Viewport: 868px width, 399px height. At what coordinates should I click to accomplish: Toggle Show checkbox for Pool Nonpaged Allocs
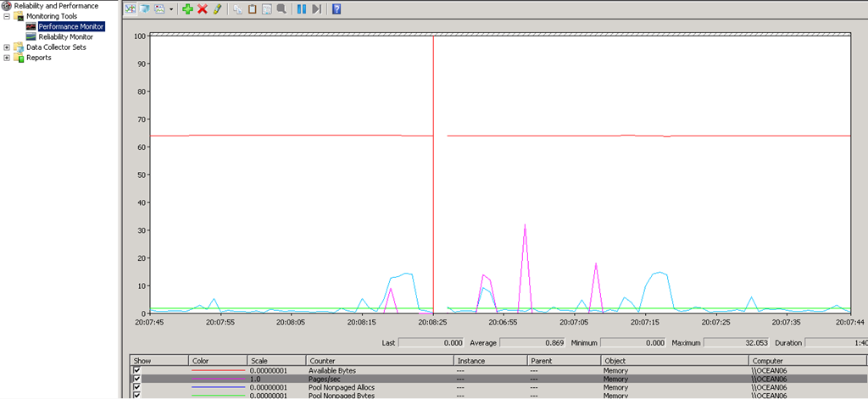136,387
